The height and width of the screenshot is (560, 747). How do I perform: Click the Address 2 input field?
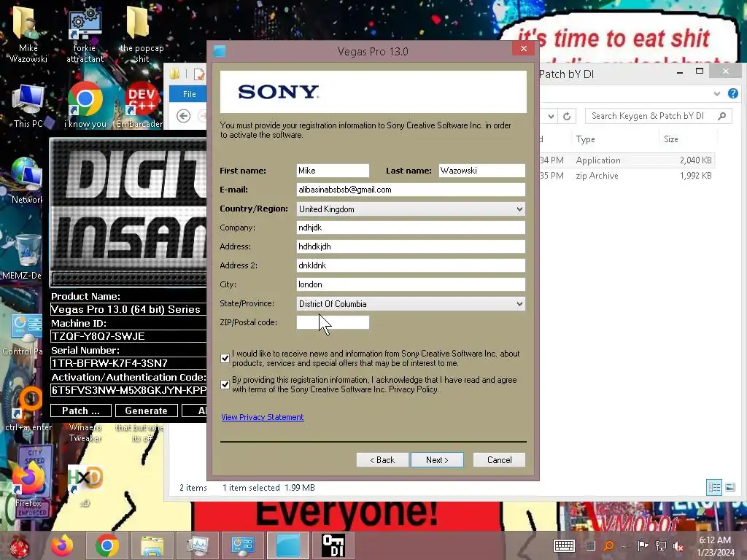(411, 265)
